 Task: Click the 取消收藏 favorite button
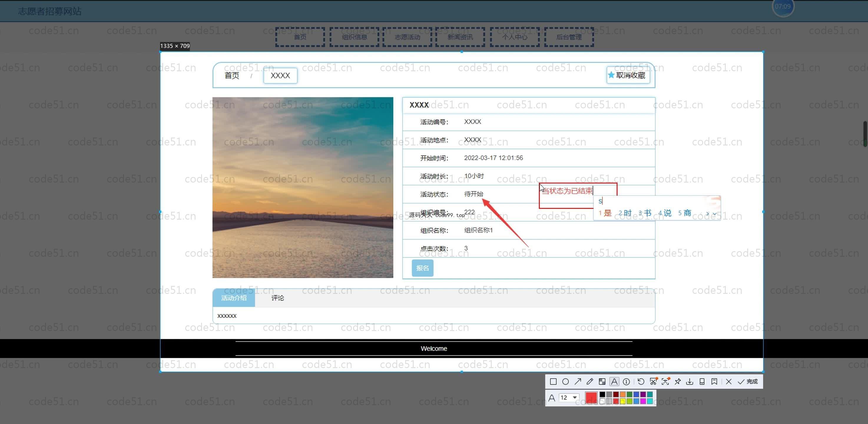click(x=628, y=75)
